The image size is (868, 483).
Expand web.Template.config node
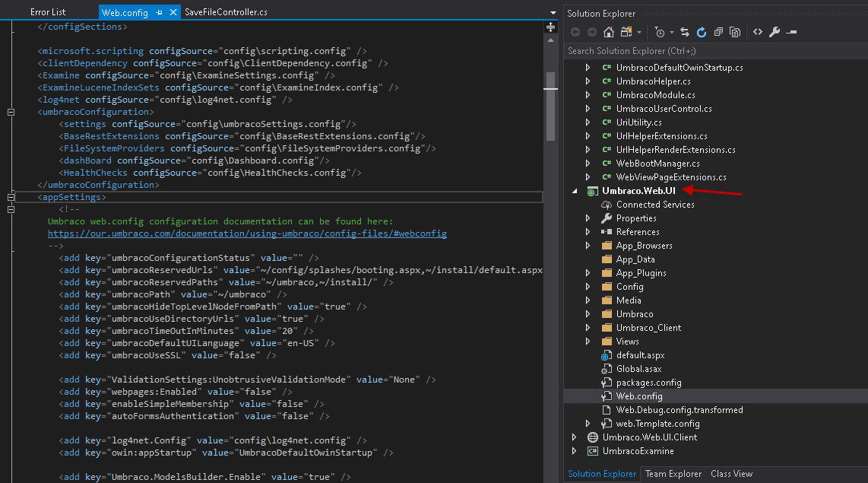588,424
